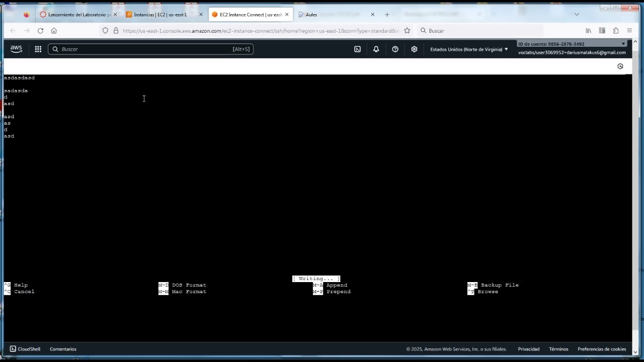
Task: Click the Backup File option
Action: (x=493, y=285)
